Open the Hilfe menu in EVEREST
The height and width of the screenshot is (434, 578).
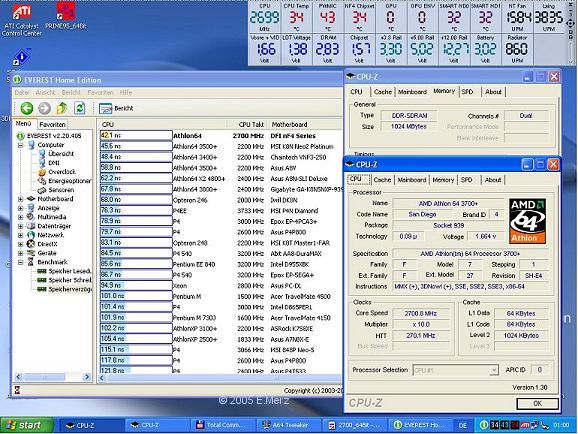pyautogui.click(x=126, y=93)
